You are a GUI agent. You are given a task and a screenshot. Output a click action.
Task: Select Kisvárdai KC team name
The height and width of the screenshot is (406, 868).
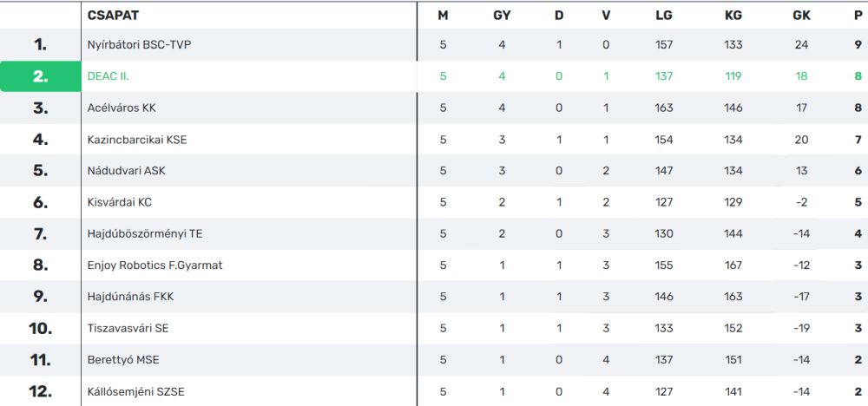pos(119,202)
